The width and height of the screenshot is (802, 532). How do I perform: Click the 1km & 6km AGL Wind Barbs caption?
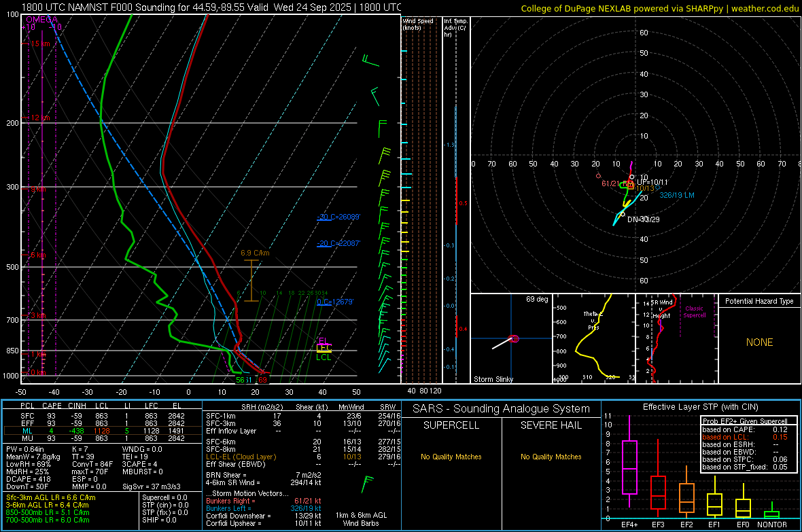[x=361, y=519]
